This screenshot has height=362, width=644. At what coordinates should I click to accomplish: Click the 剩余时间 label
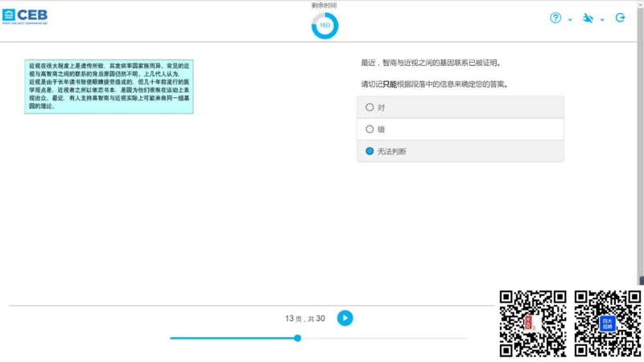tap(324, 6)
